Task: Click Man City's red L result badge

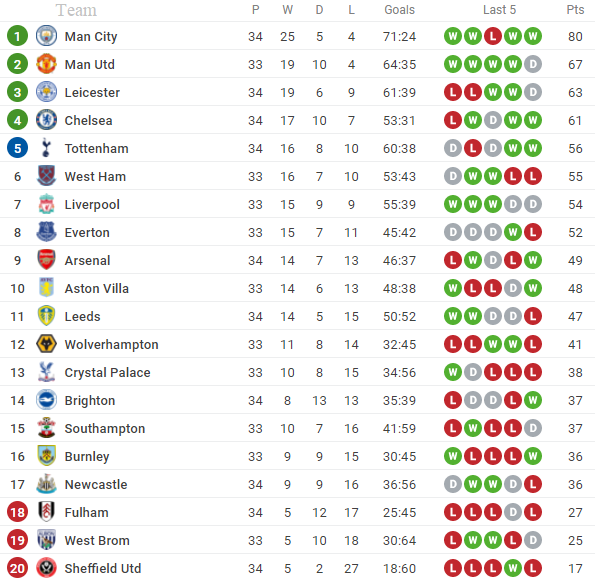Action: click(x=493, y=36)
